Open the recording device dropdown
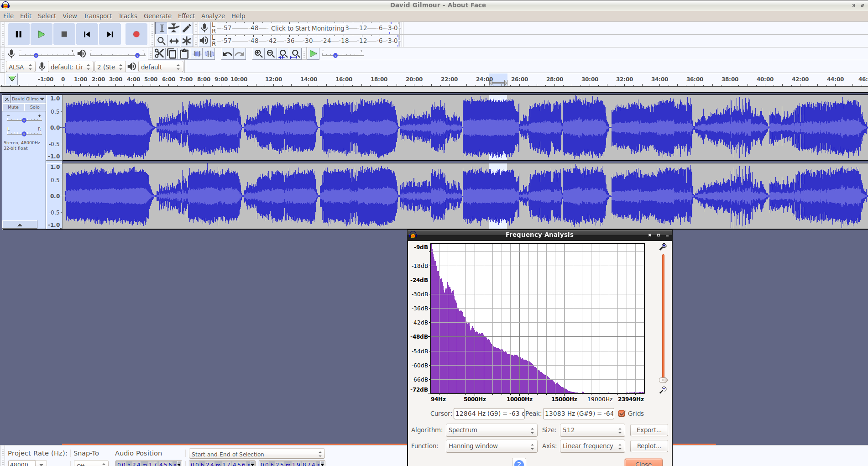The height and width of the screenshot is (466, 868). tap(71, 67)
